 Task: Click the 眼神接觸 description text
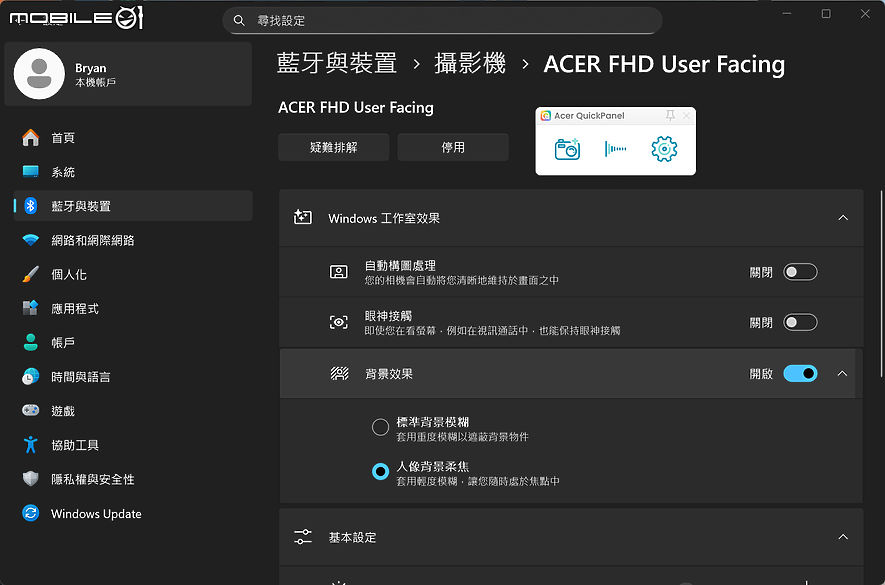coord(492,331)
